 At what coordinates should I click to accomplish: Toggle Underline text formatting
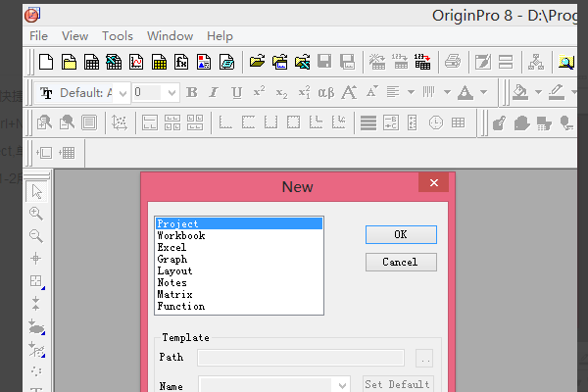click(x=236, y=92)
